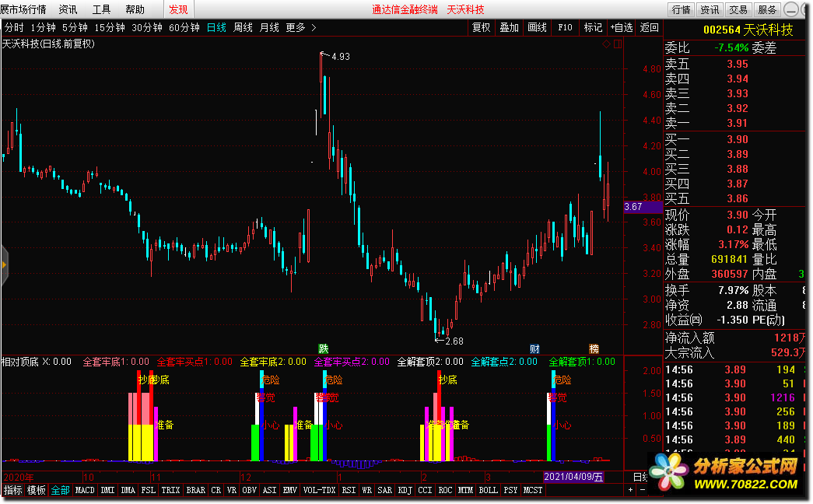Click the 行情 button at top right
The width and height of the screenshot is (813, 504).
tap(682, 9)
